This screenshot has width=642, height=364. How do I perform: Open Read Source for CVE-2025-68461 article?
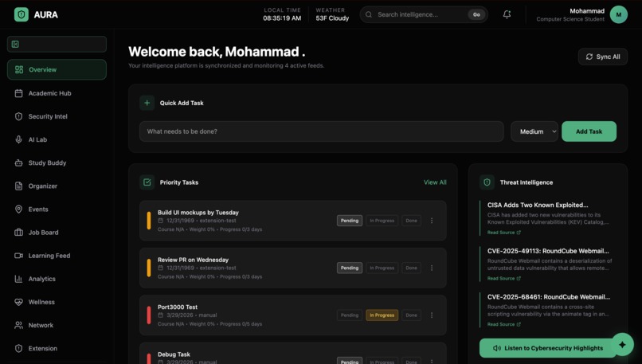click(x=503, y=324)
